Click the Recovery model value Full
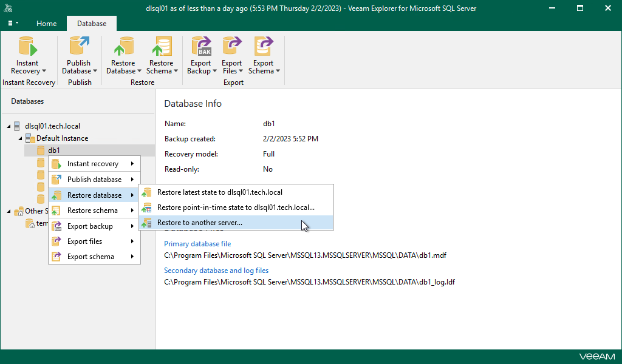Image resolution: width=622 pixels, height=364 pixels. [268, 154]
